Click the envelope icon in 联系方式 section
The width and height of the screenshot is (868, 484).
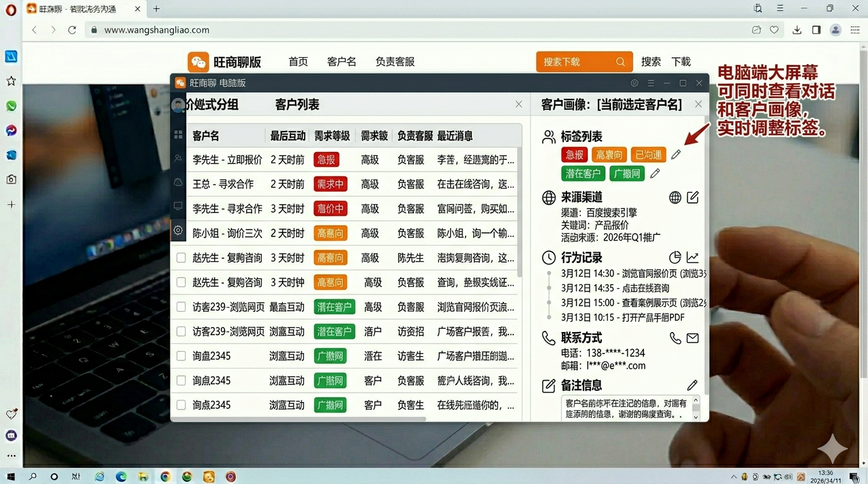coord(693,338)
